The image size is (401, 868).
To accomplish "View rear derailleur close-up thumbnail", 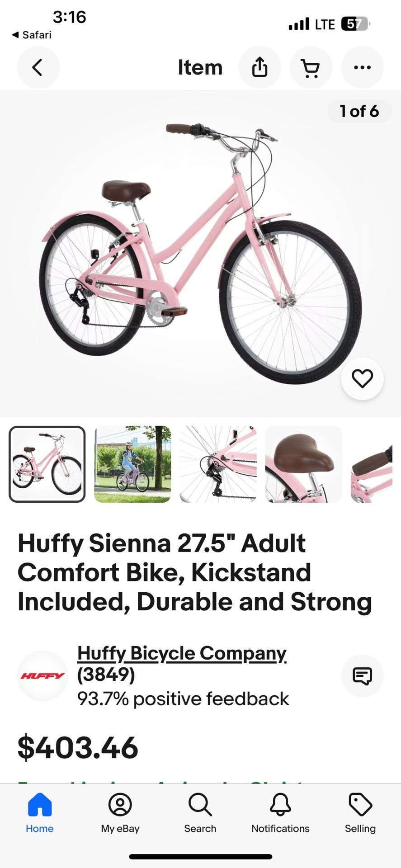I will pos(218,464).
